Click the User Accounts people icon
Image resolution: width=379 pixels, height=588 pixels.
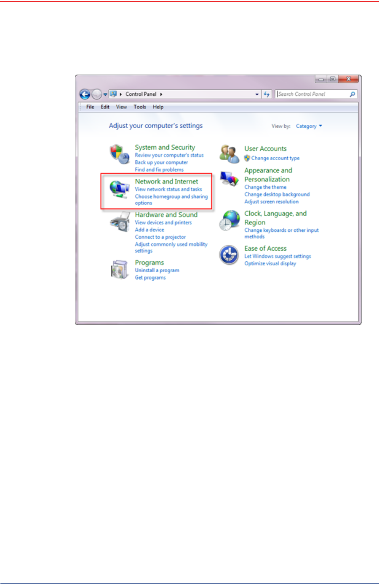coord(229,154)
